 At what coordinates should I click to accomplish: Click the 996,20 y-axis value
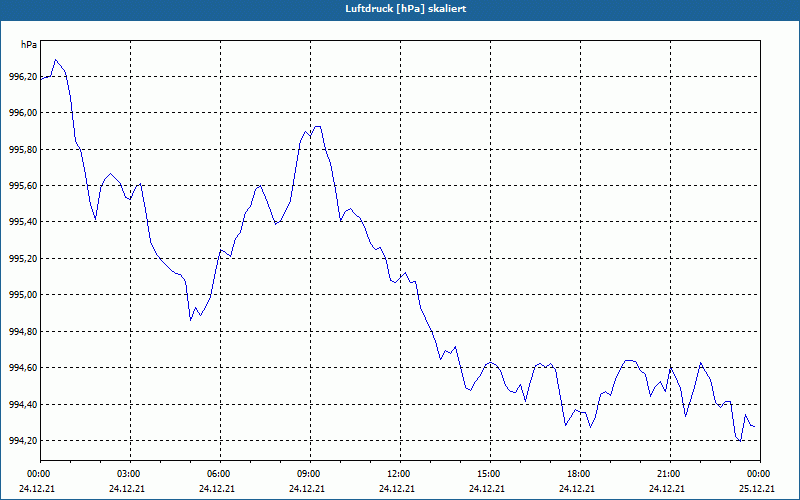point(23,77)
